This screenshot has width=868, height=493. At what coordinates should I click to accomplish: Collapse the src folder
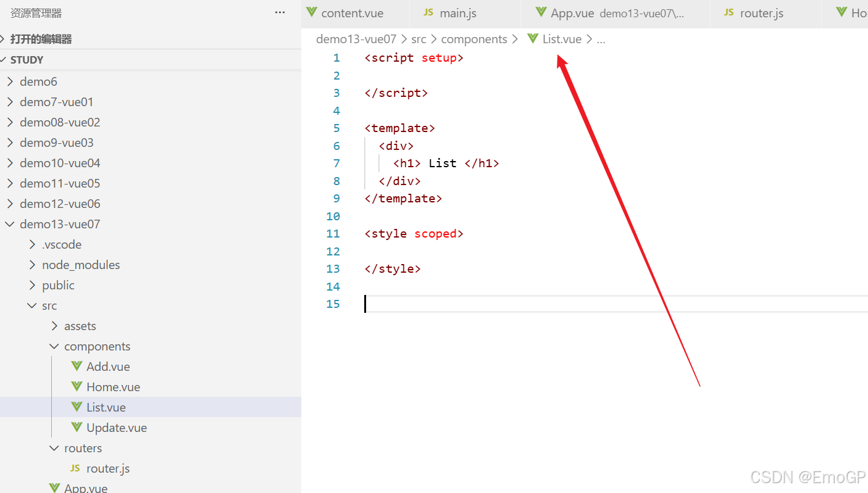point(151,305)
